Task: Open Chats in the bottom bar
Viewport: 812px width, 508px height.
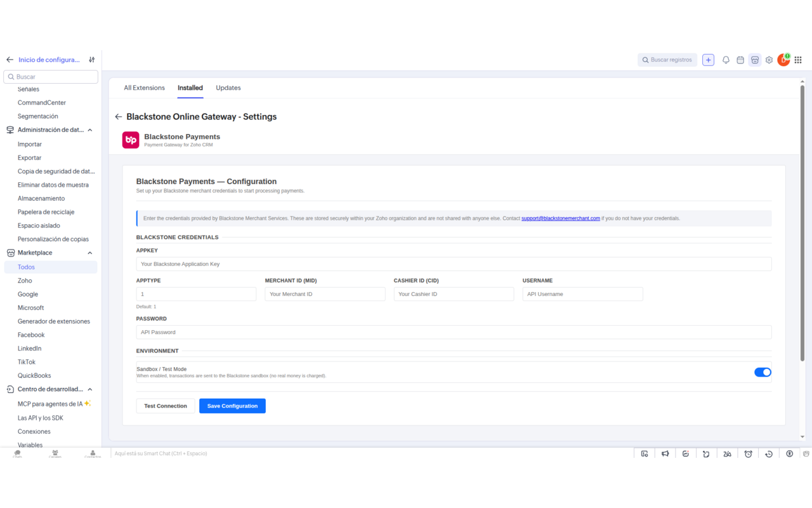Action: point(17,454)
